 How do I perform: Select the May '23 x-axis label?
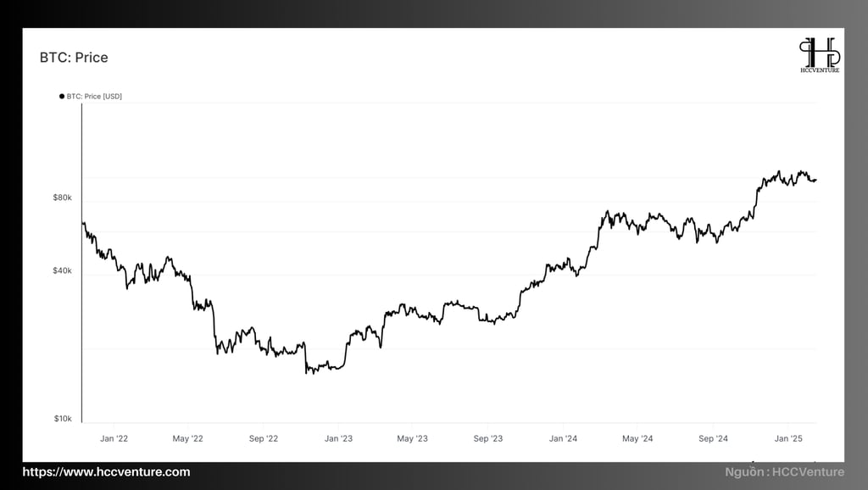pyautogui.click(x=413, y=438)
